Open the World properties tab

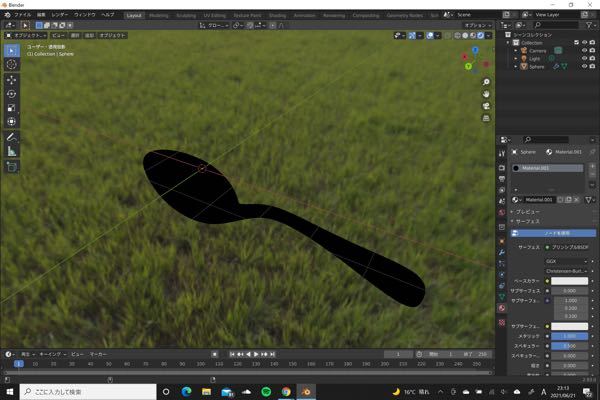click(x=502, y=212)
